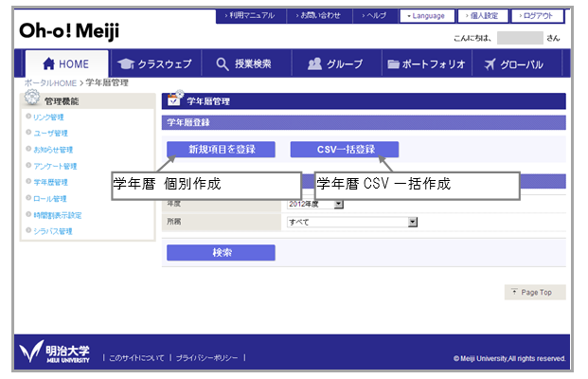Screen dimensions: 588x379
Task: Switch to the ポートフォリオ tab
Action: (427, 63)
